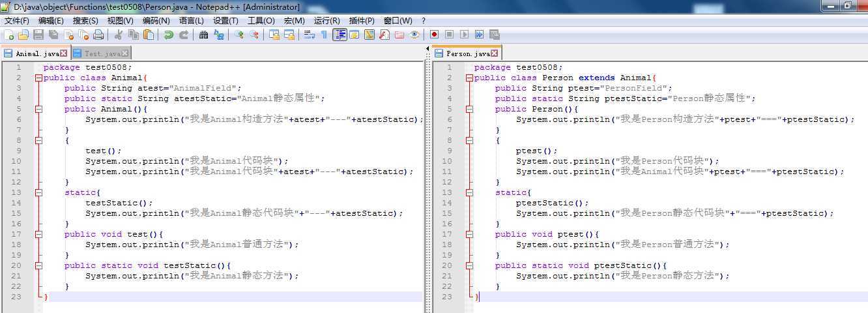Print the document via toolbar icon
The width and height of the screenshot is (868, 313).
coord(98,35)
